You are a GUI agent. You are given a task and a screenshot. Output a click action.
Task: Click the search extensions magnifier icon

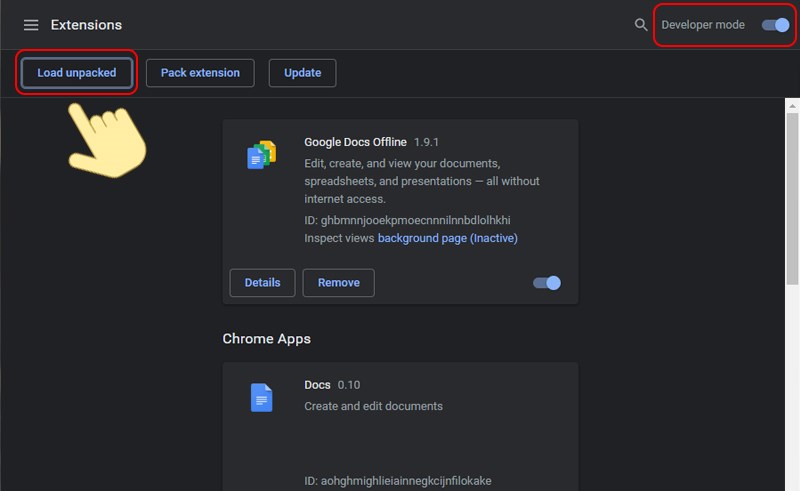pyautogui.click(x=641, y=25)
